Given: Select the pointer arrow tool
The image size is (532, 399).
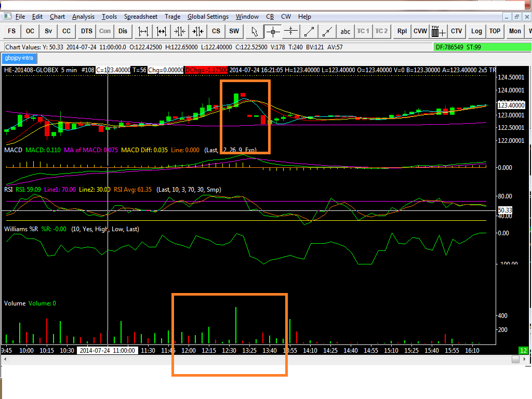Looking at the screenshot, I should point(255,32).
